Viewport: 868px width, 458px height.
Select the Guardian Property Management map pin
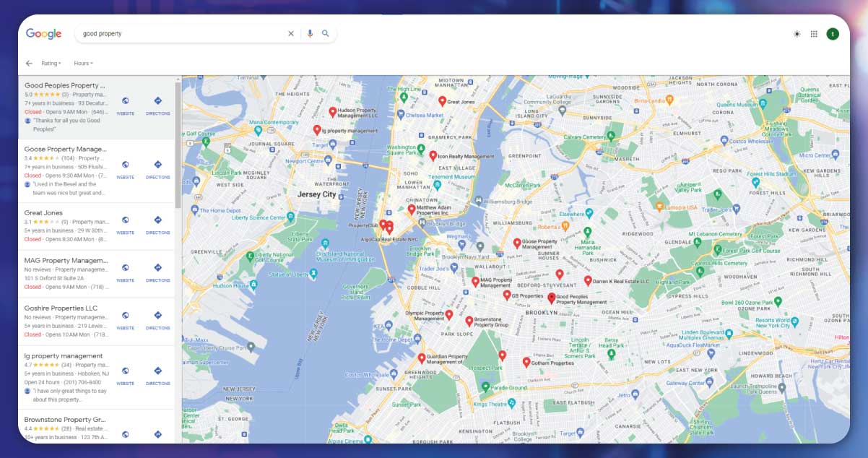tap(422, 358)
